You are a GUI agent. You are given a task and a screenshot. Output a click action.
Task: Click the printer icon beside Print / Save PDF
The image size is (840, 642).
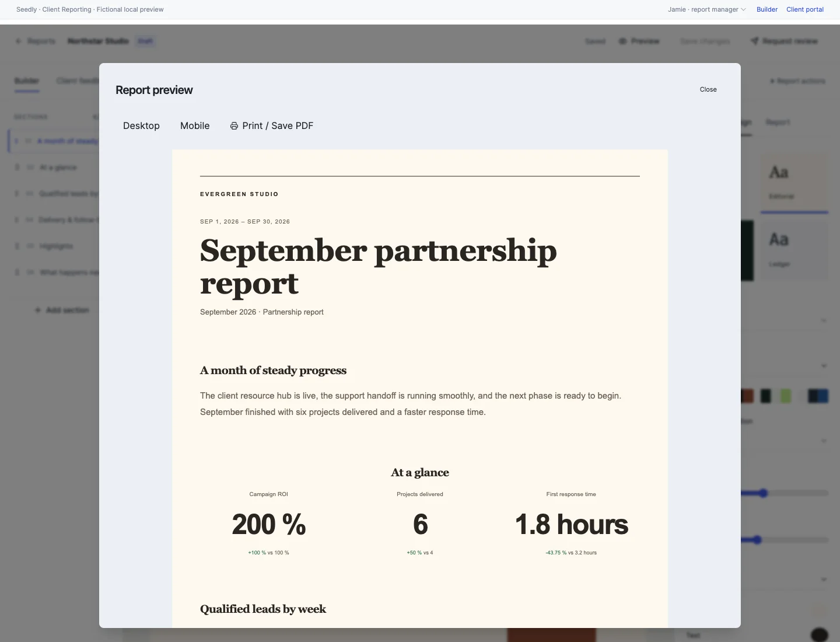point(234,126)
